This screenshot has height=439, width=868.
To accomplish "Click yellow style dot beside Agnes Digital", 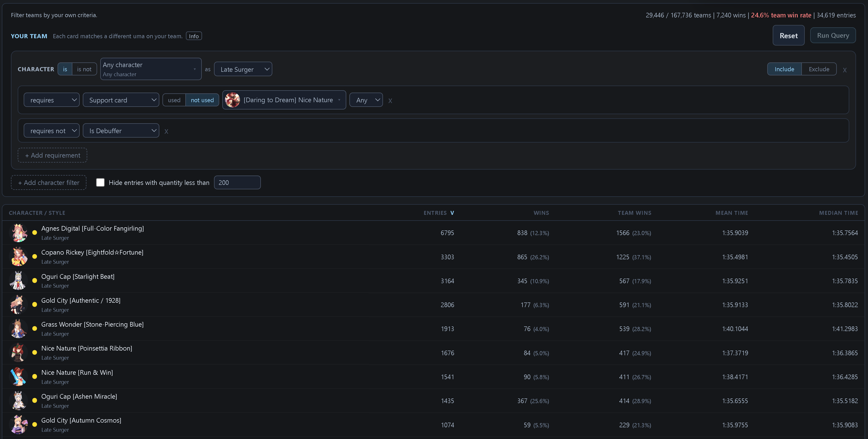I will 34,232.
